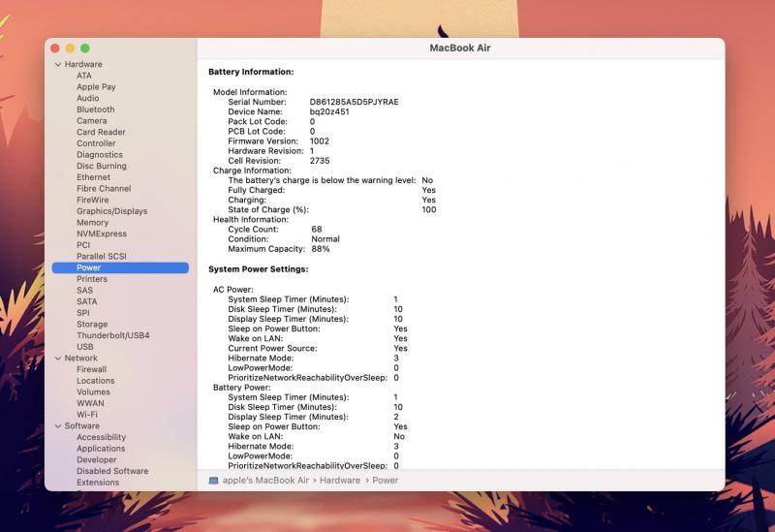
Task: Click the highlighted Power sidebar row
Action: (120, 267)
